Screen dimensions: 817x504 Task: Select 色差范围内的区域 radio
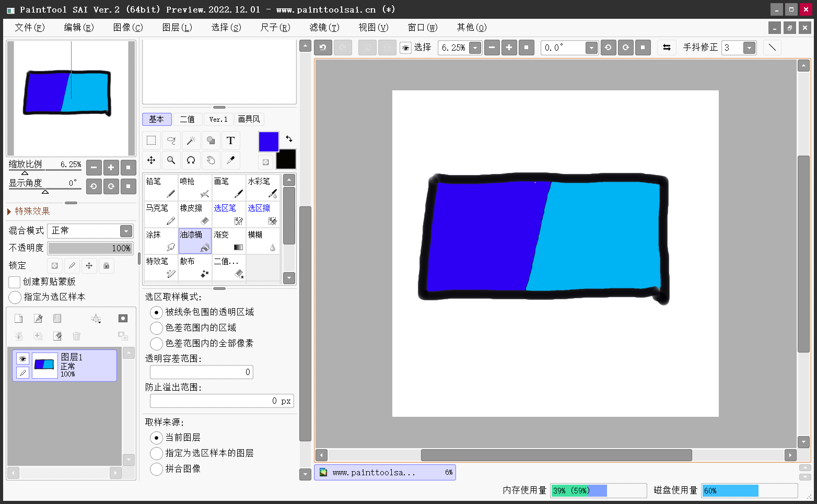[156, 328]
